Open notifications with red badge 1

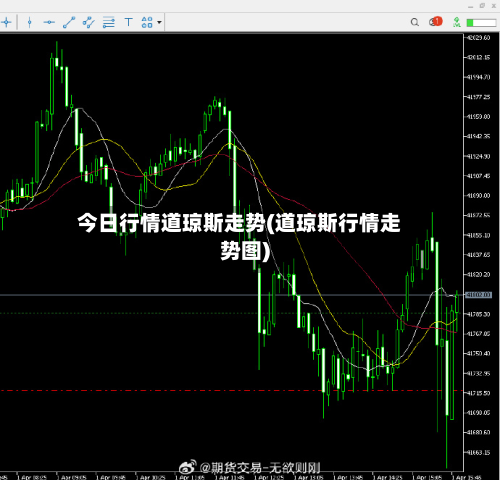pyautogui.click(x=435, y=22)
